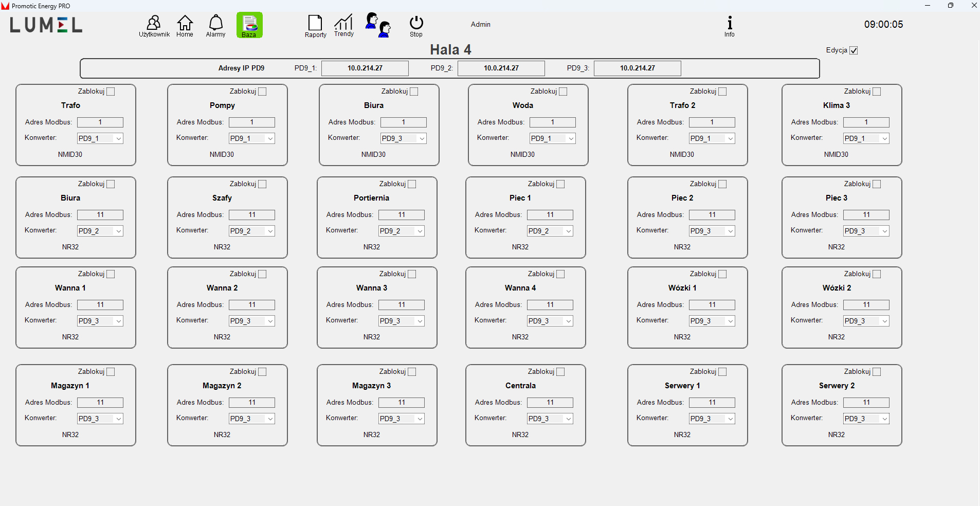
Task: Check Zablokuj for the Szafy panel
Action: pos(262,184)
